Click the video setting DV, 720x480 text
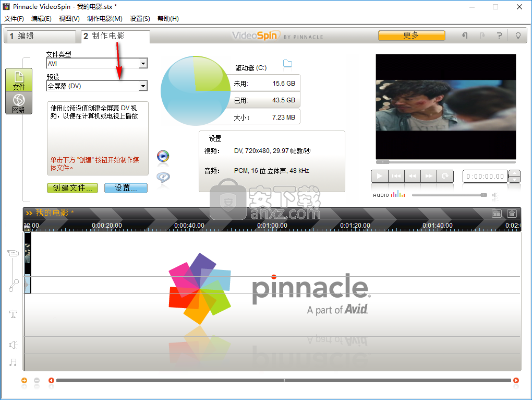This screenshot has height=400, width=532. pos(272,151)
